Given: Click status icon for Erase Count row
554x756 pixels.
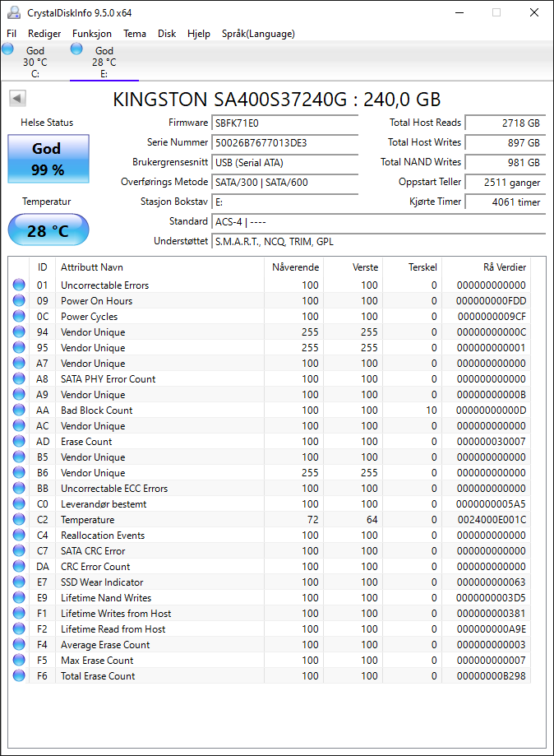Looking at the screenshot, I should pyautogui.click(x=19, y=441).
